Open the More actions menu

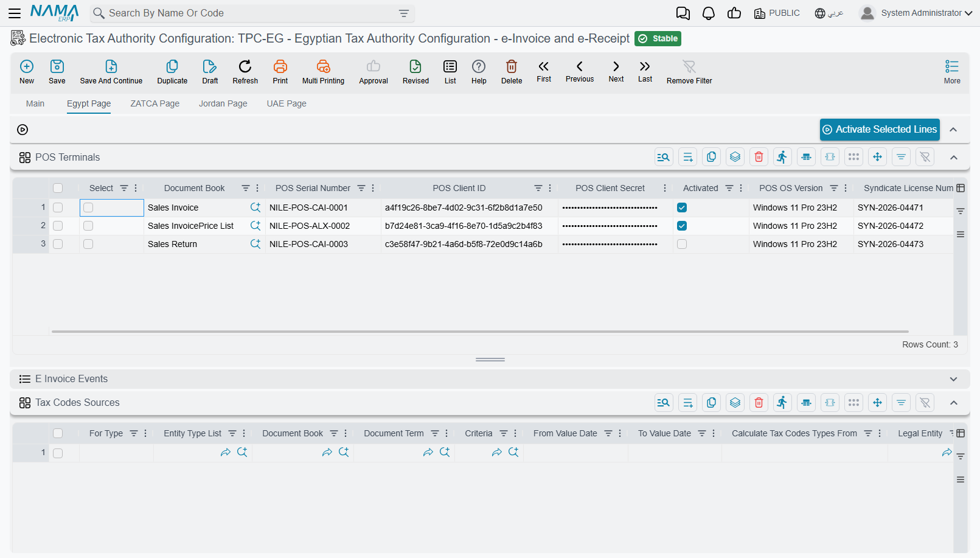pyautogui.click(x=952, y=72)
